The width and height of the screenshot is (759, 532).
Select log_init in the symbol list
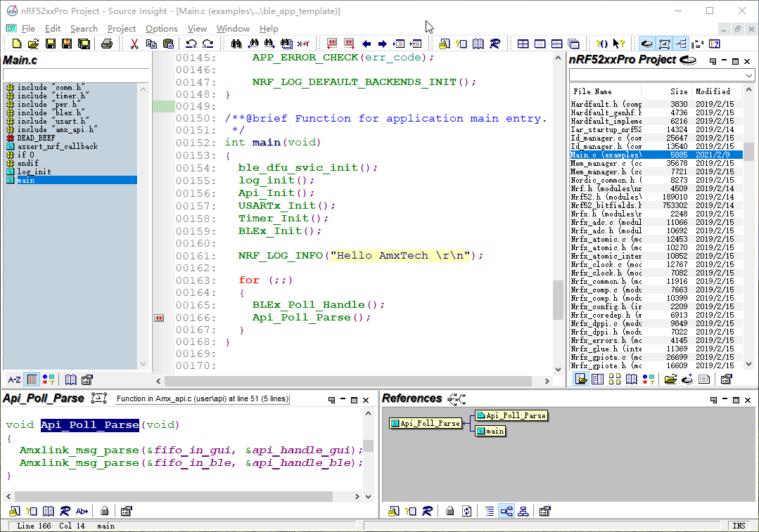34,171
